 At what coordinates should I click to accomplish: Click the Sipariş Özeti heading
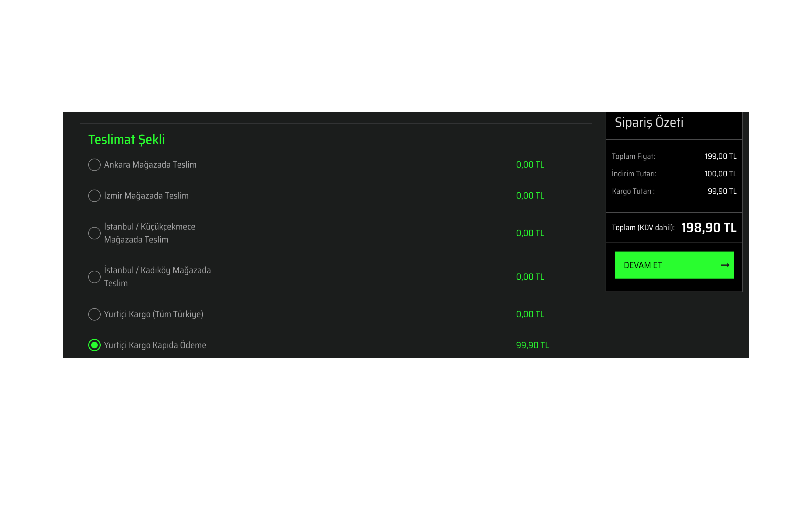click(x=648, y=123)
